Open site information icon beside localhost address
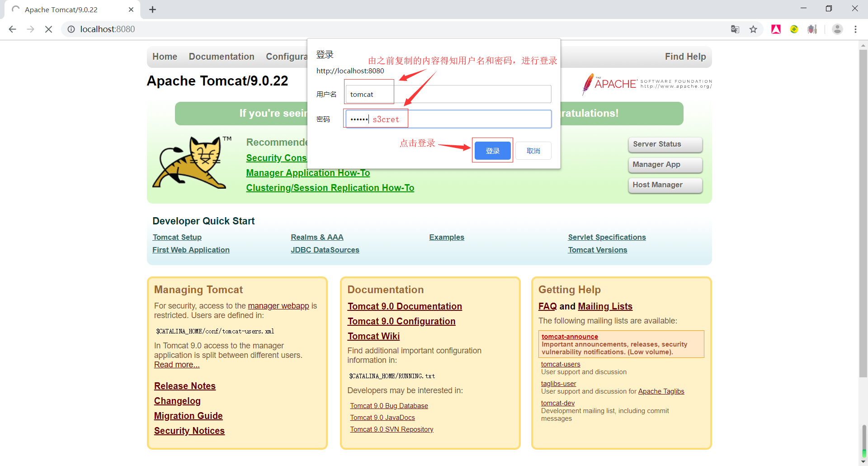 [71, 29]
